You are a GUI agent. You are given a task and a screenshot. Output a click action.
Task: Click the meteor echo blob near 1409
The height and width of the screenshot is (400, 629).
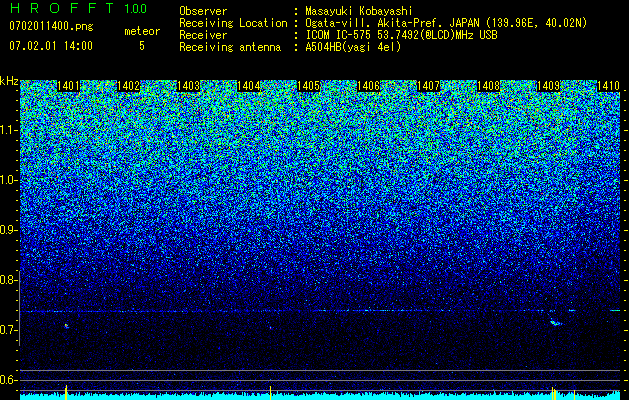click(x=556, y=323)
